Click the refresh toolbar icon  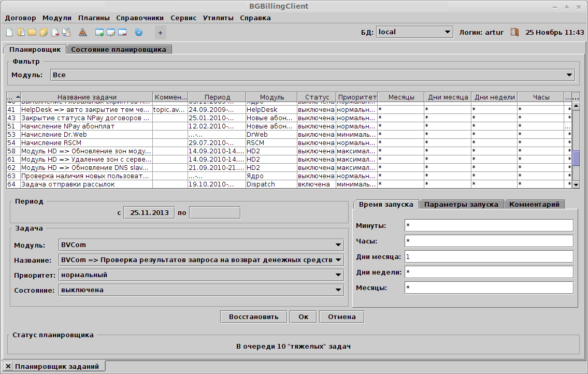138,32
